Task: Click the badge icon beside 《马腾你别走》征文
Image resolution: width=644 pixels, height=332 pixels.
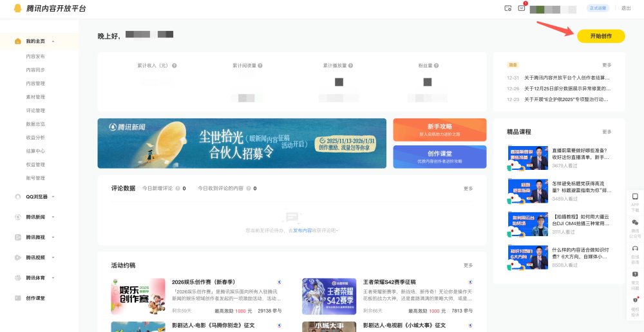Action: pos(279,325)
